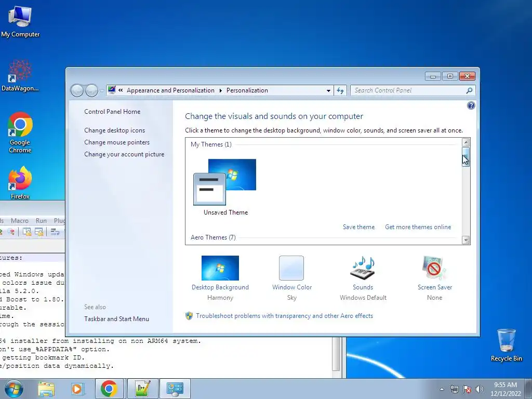Open the arrow after Appearance and Personalization

(x=220, y=90)
